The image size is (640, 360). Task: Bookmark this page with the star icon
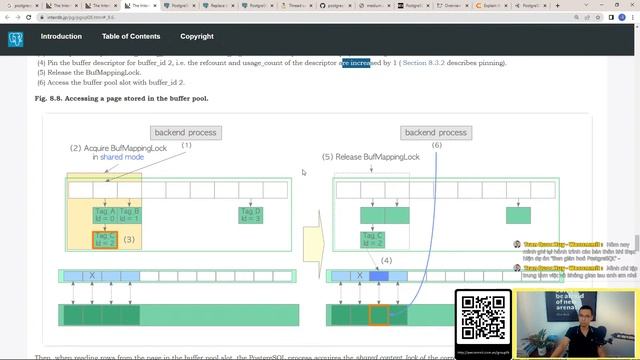click(x=598, y=18)
